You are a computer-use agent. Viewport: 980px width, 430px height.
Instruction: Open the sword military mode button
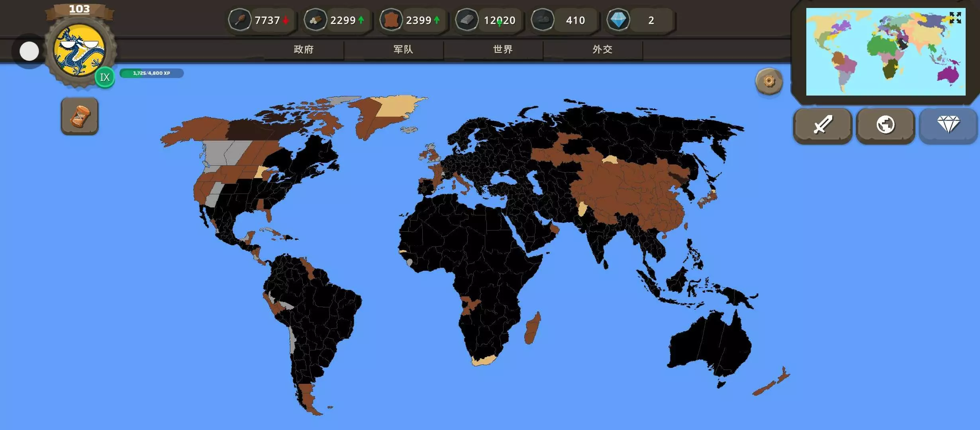(x=823, y=125)
